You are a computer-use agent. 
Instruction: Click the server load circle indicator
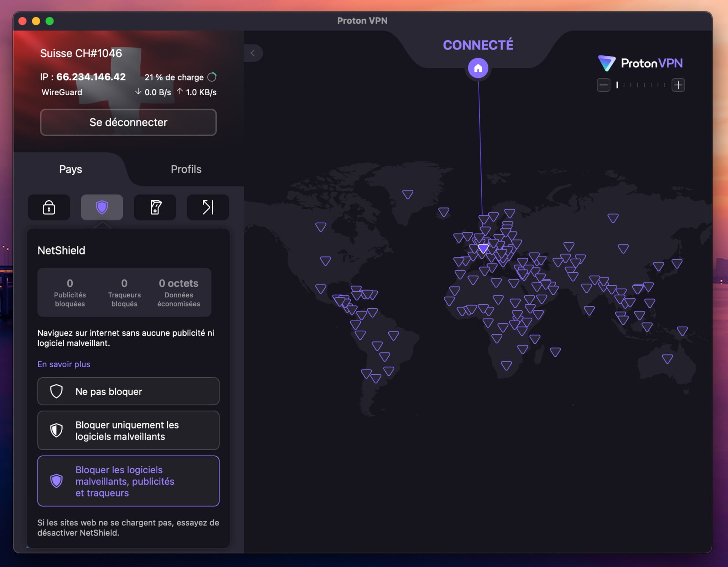tap(212, 77)
